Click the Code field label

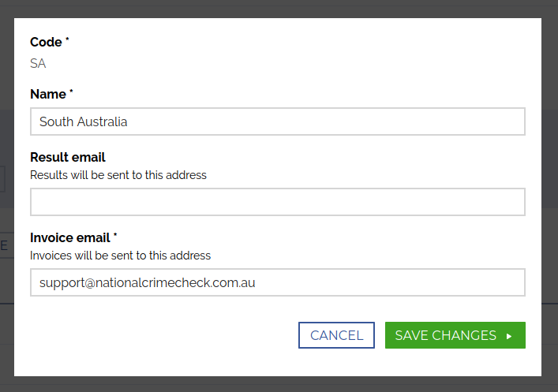tap(46, 42)
